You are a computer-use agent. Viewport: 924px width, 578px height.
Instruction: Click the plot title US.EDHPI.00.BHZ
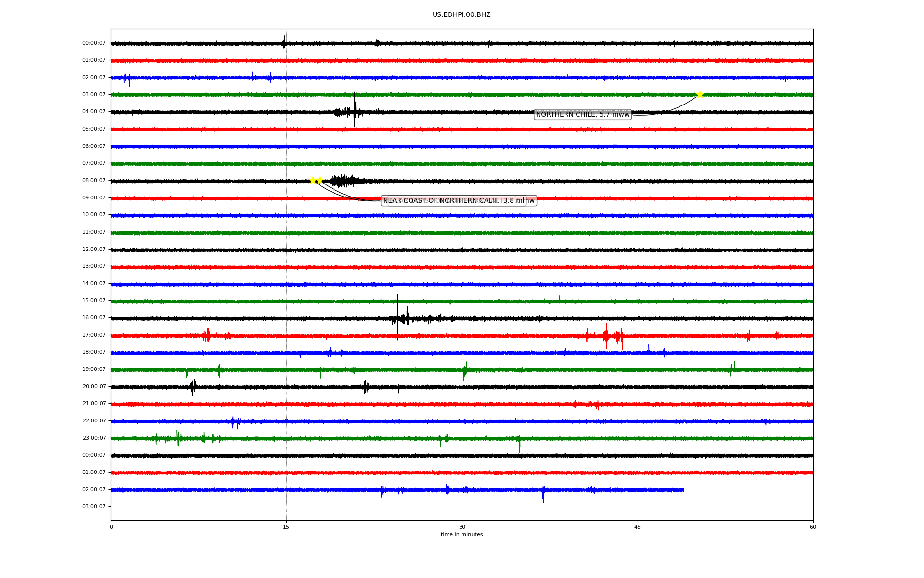pos(462,15)
